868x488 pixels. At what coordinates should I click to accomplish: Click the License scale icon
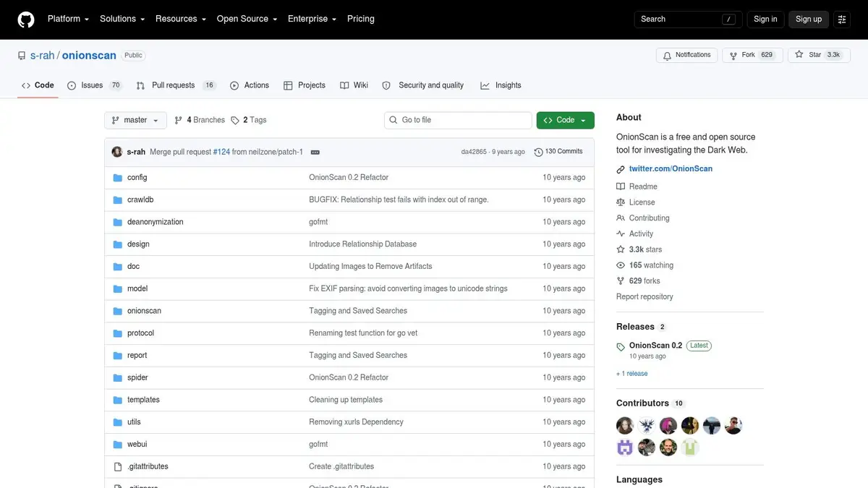[x=621, y=202]
